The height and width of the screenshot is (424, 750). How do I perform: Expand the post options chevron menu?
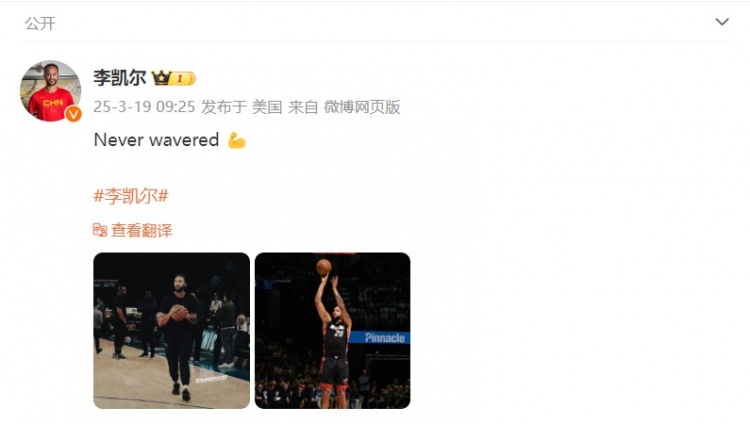pyautogui.click(x=722, y=22)
